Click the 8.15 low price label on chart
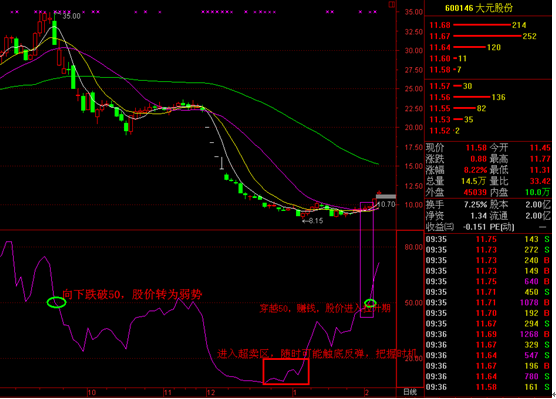This screenshot has width=556, height=399. coord(315,221)
